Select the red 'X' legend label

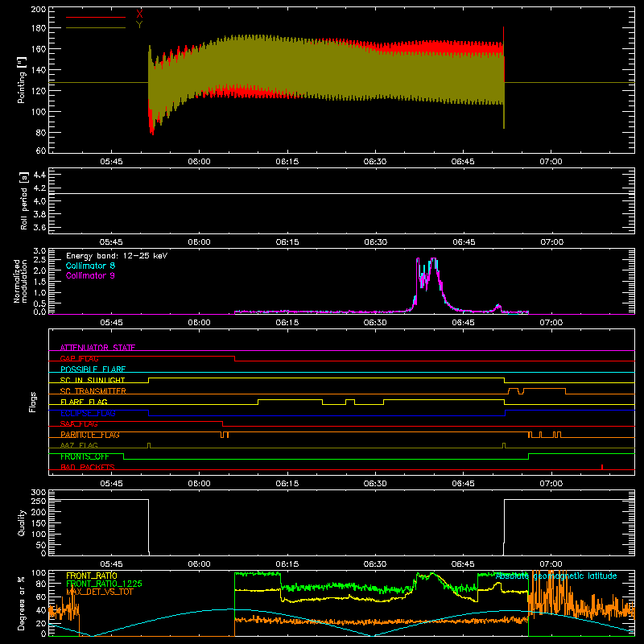[x=139, y=14]
